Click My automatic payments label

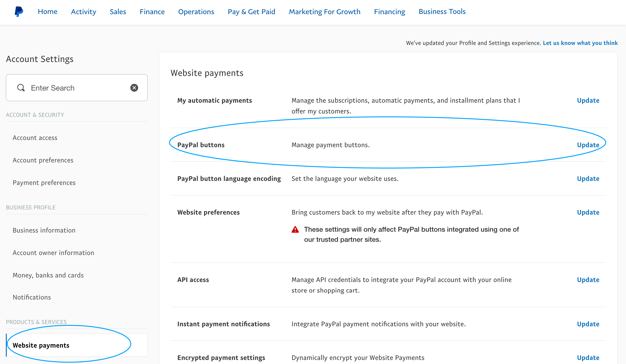[215, 100]
